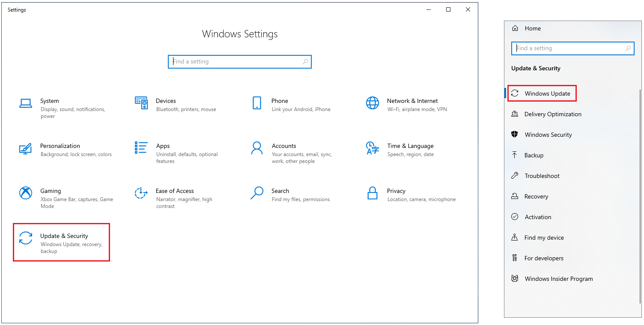Click "Find my files, permissions" description
Viewport: 644px width, 325px height.
tap(301, 199)
